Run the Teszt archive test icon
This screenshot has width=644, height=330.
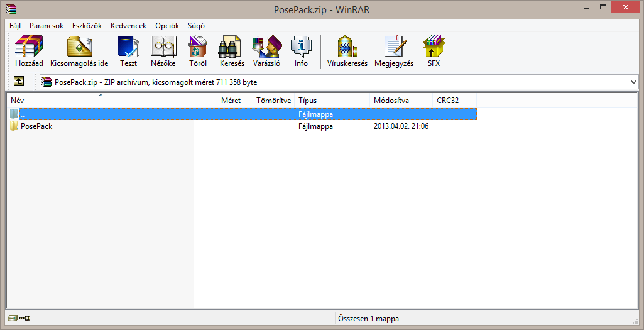129,47
